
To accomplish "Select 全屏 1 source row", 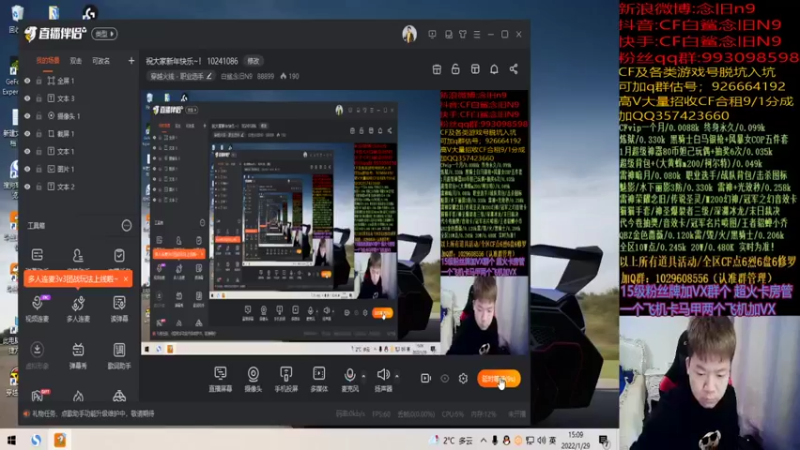I will (79, 81).
